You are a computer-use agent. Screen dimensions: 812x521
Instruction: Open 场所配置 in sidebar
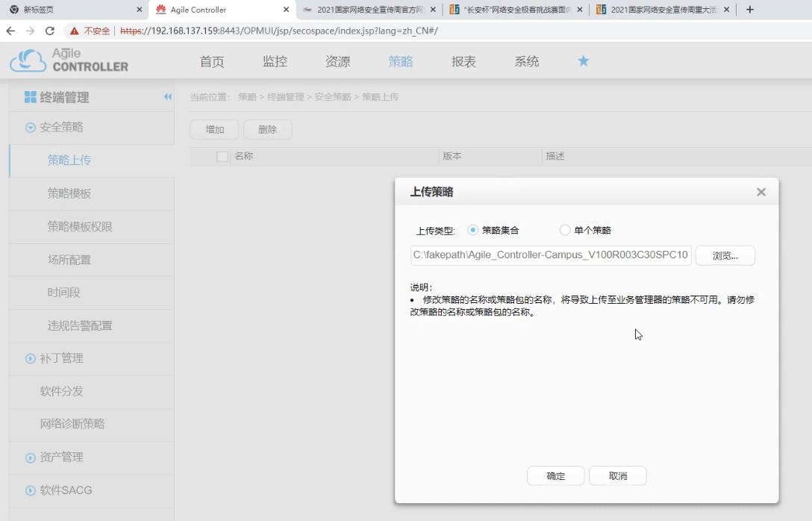click(69, 260)
